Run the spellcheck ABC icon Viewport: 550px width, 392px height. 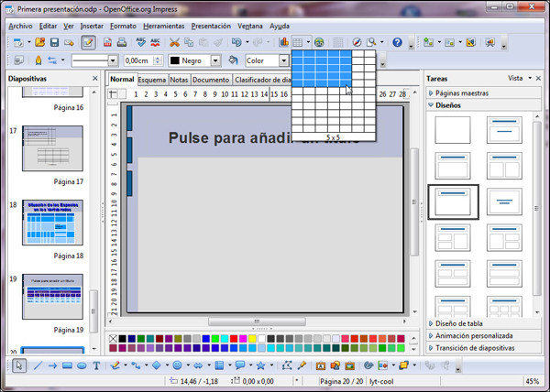(140, 43)
